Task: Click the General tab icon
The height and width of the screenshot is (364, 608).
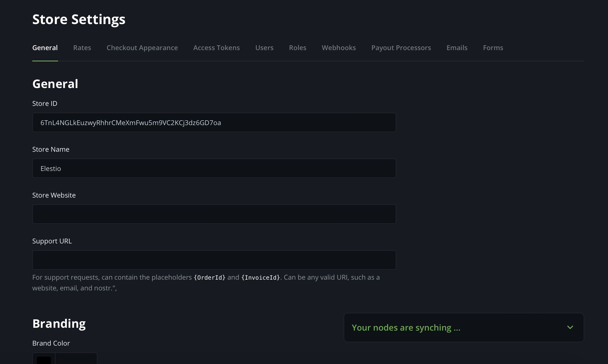Action: [45, 48]
